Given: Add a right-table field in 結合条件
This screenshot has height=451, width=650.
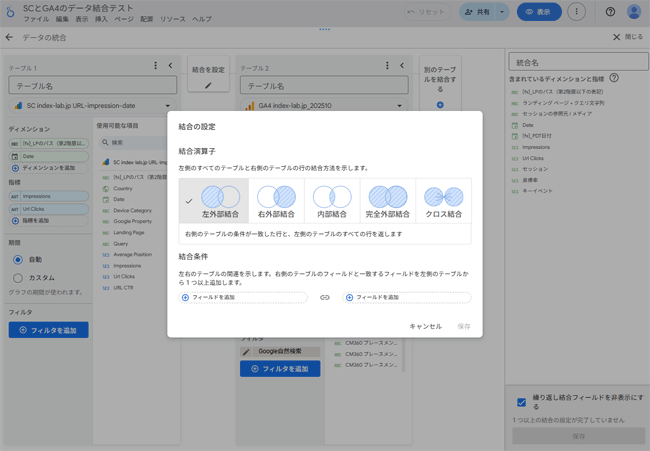Looking at the screenshot, I should click(x=407, y=297).
